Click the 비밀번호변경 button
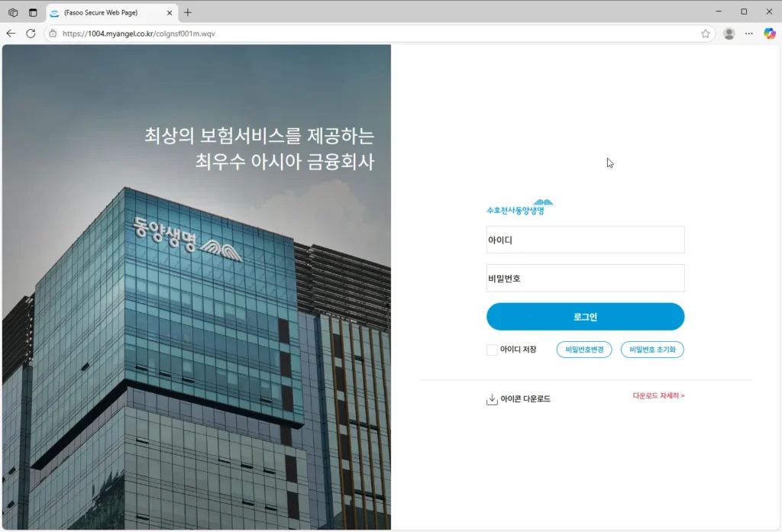 point(584,350)
